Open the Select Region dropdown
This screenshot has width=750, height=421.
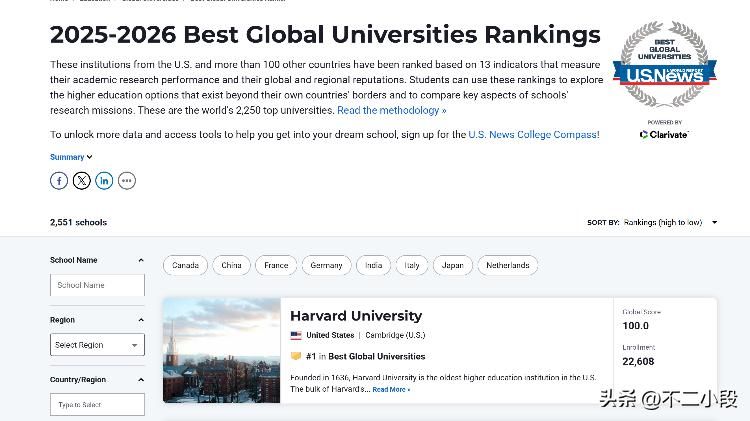[97, 344]
